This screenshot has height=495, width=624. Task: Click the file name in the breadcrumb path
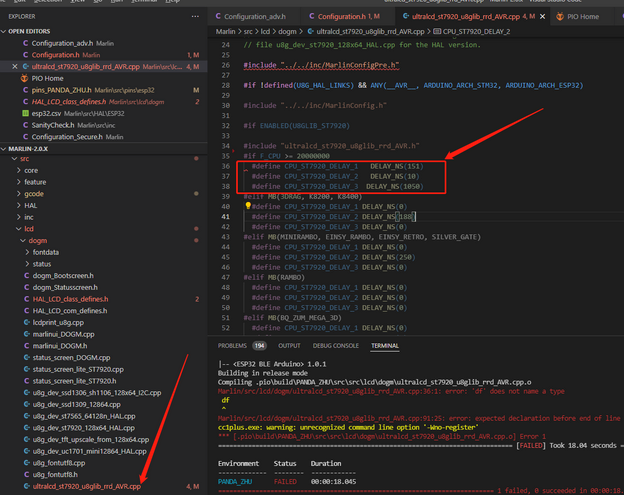[x=370, y=31]
